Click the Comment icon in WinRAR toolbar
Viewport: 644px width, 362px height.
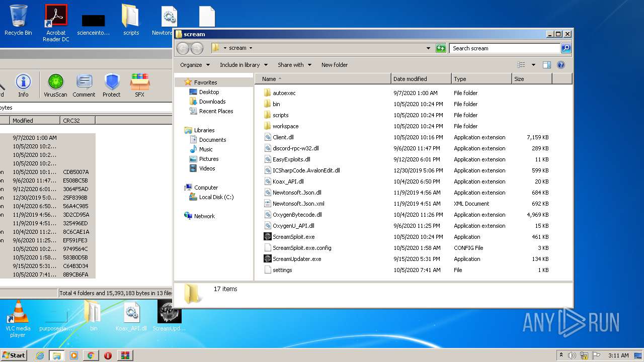[84, 85]
